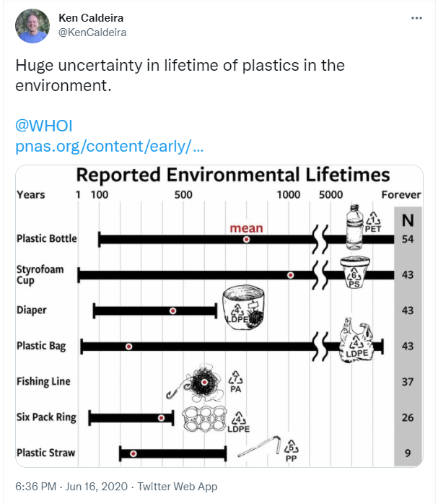Click the plastic bottle illustration

tap(354, 227)
